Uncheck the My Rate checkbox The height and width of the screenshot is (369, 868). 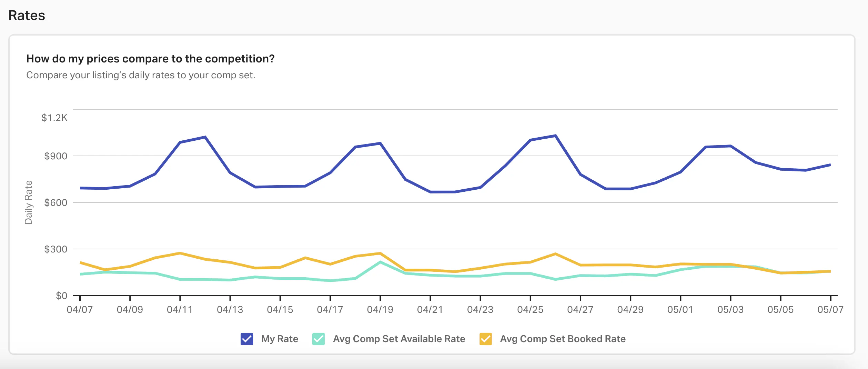(247, 339)
